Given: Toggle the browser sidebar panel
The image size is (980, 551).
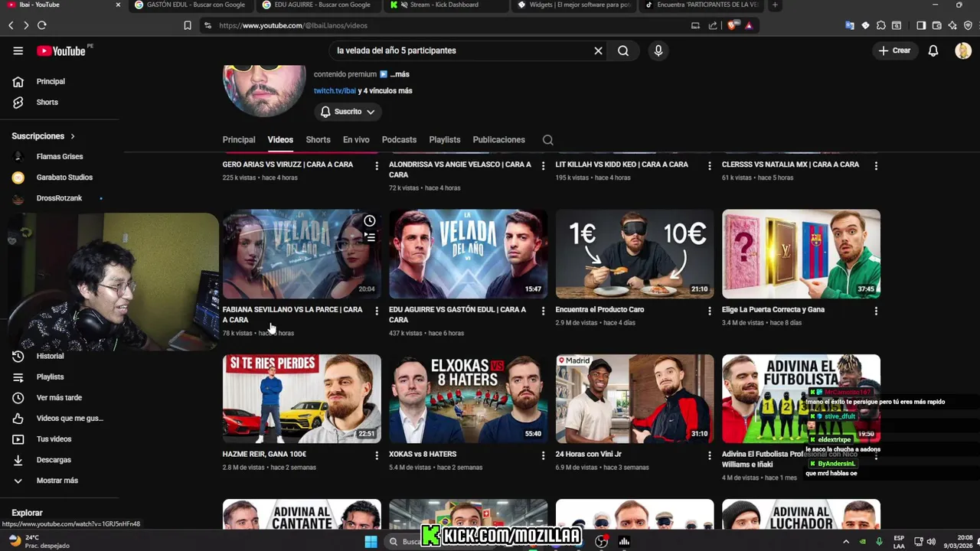Looking at the screenshot, I should (921, 25).
